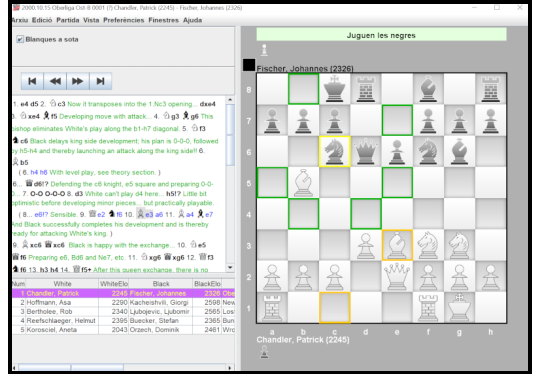The image size is (540, 374).
Task: Select the white king on g1
Action: pyautogui.click(x=459, y=308)
